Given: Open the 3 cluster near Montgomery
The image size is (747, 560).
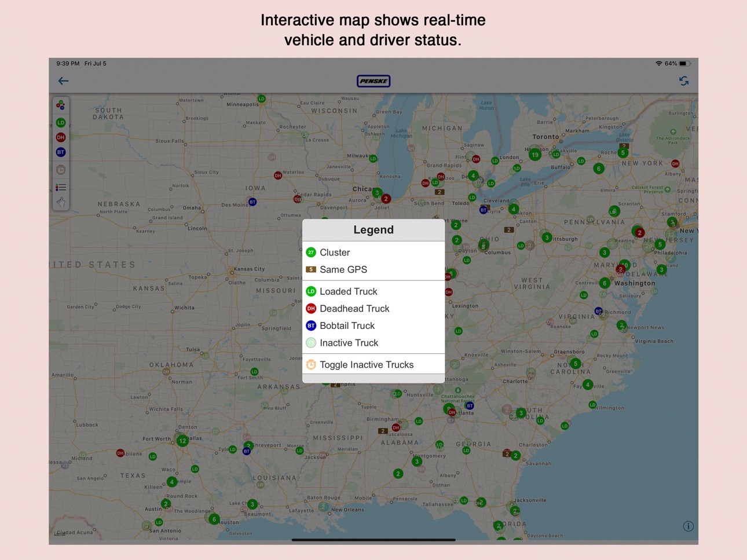Looking at the screenshot, I should [416, 462].
